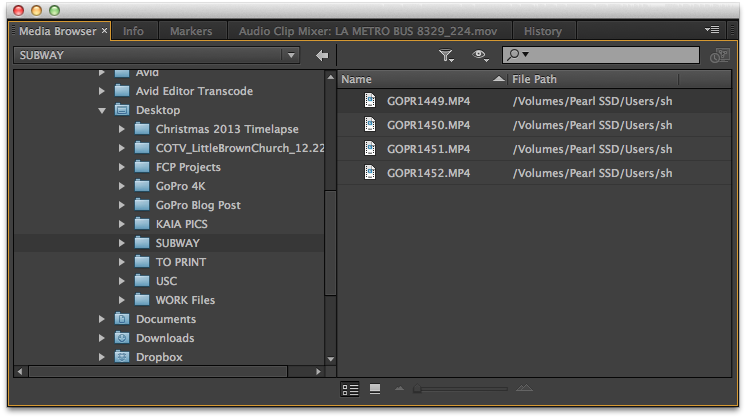Expand the TO PRINT folder
Screen dimensions: 746x418
coord(121,262)
